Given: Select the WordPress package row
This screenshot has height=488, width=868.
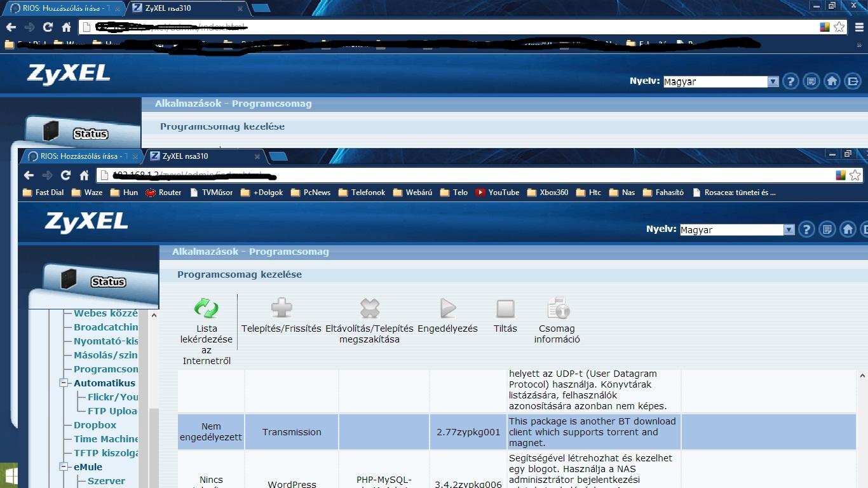Looking at the screenshot, I should point(517,470).
